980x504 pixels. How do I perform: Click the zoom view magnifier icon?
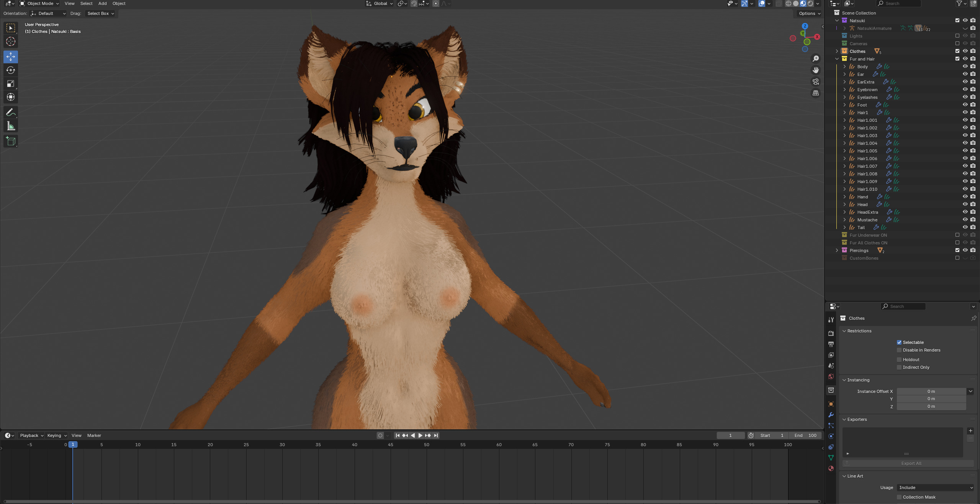[x=816, y=58]
